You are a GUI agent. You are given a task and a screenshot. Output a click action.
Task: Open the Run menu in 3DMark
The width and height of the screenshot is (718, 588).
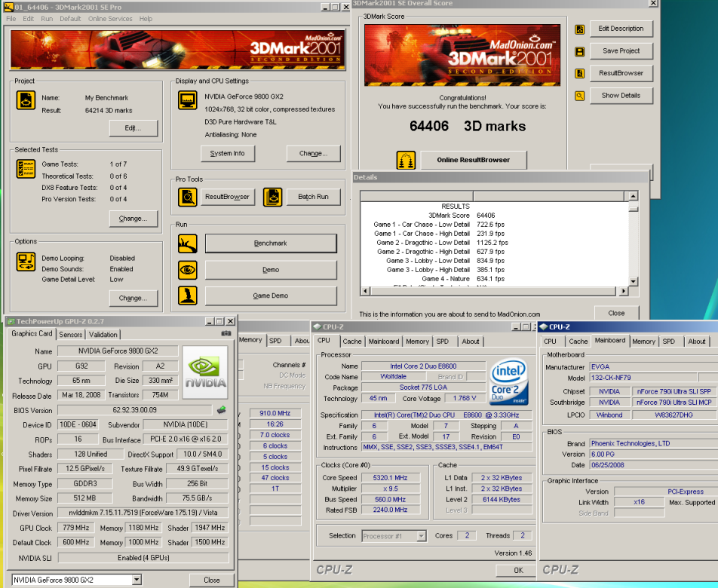(x=47, y=19)
